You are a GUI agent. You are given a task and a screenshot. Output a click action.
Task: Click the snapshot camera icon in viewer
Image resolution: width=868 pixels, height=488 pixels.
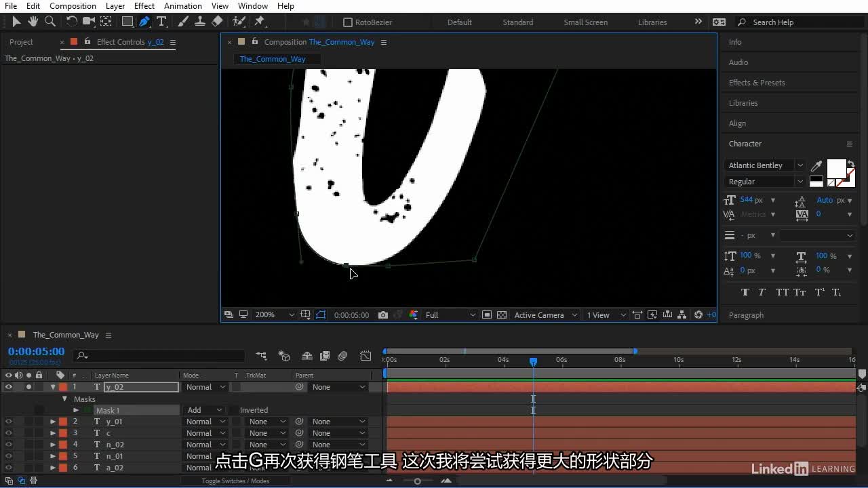(x=383, y=315)
